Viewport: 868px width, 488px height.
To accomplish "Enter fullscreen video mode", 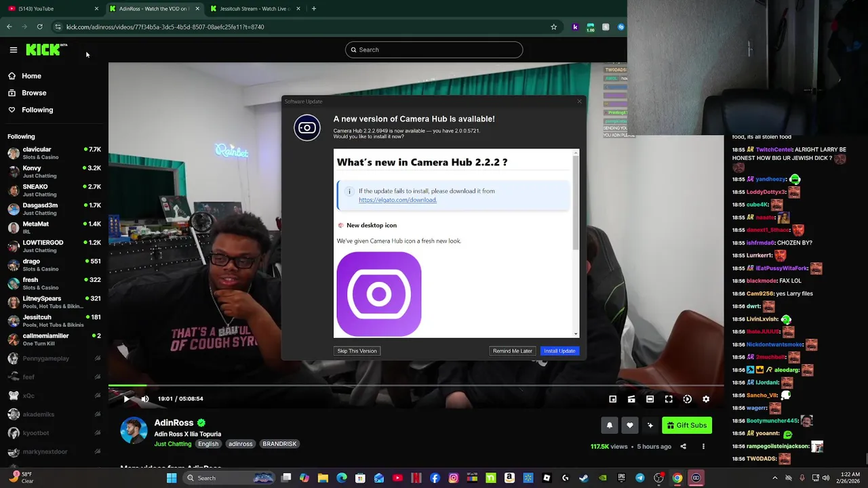I will [x=669, y=399].
